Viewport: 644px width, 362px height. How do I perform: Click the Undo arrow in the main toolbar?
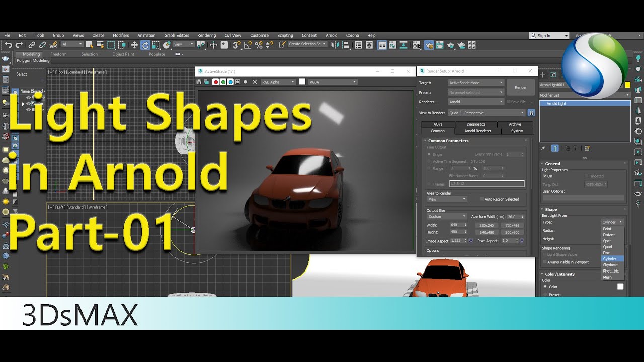[x=9, y=45]
